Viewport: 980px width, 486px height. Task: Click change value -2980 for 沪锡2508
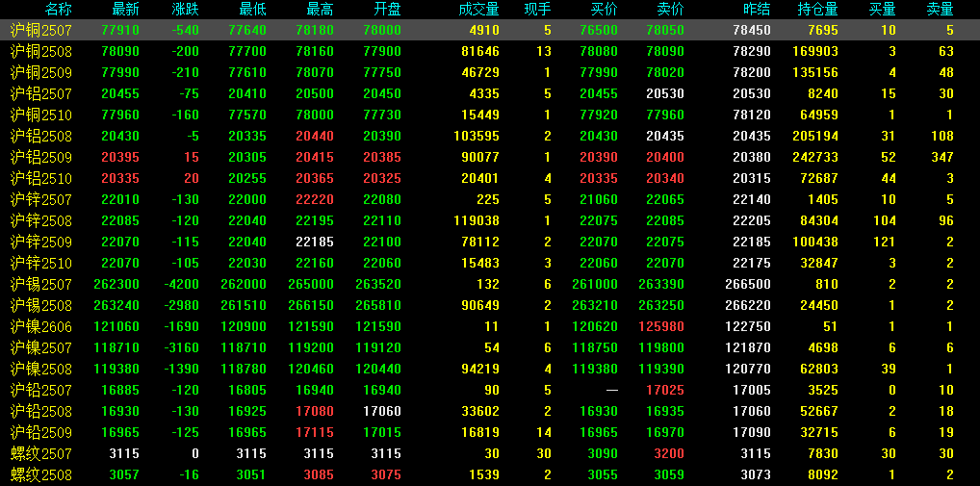point(181,305)
